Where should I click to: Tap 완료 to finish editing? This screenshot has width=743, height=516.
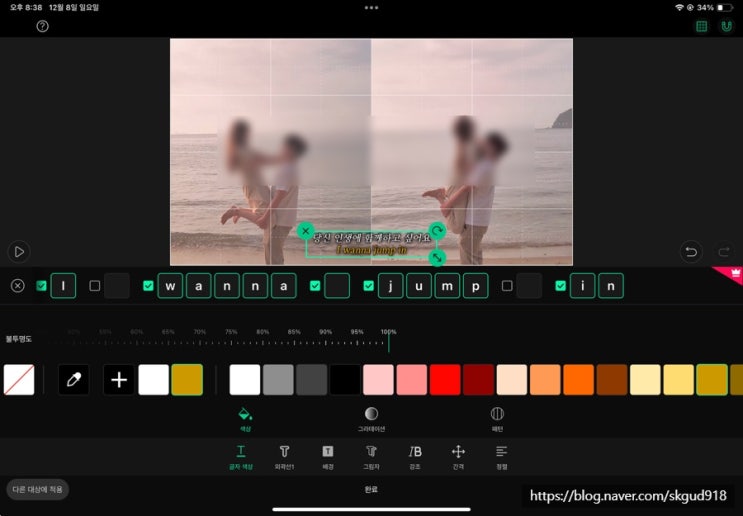pyautogui.click(x=371, y=489)
